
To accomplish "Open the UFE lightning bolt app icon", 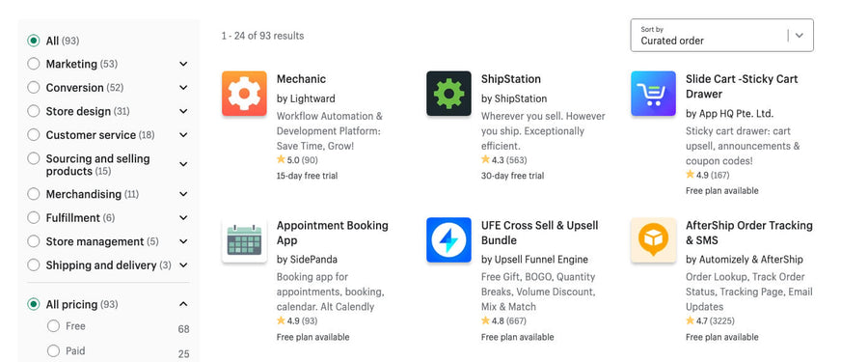I will click(x=448, y=240).
